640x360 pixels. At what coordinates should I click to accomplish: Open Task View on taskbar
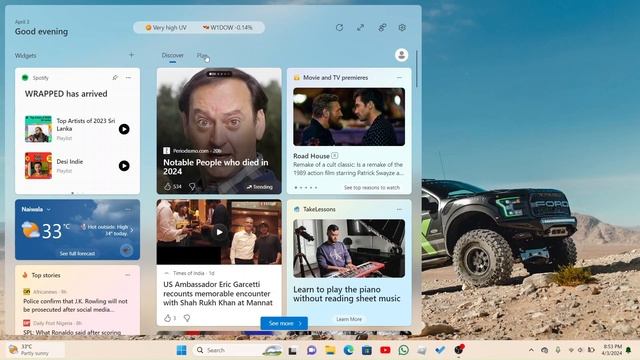[x=292, y=351]
